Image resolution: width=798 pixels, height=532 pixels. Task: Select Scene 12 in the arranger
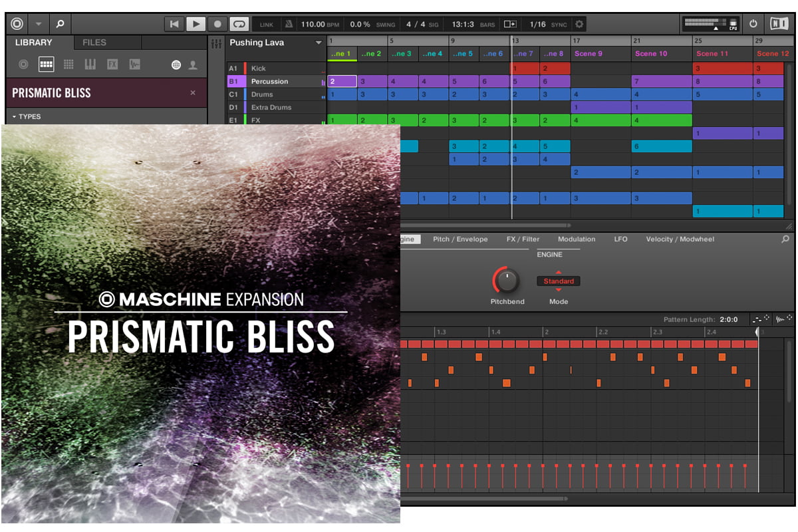[772, 53]
